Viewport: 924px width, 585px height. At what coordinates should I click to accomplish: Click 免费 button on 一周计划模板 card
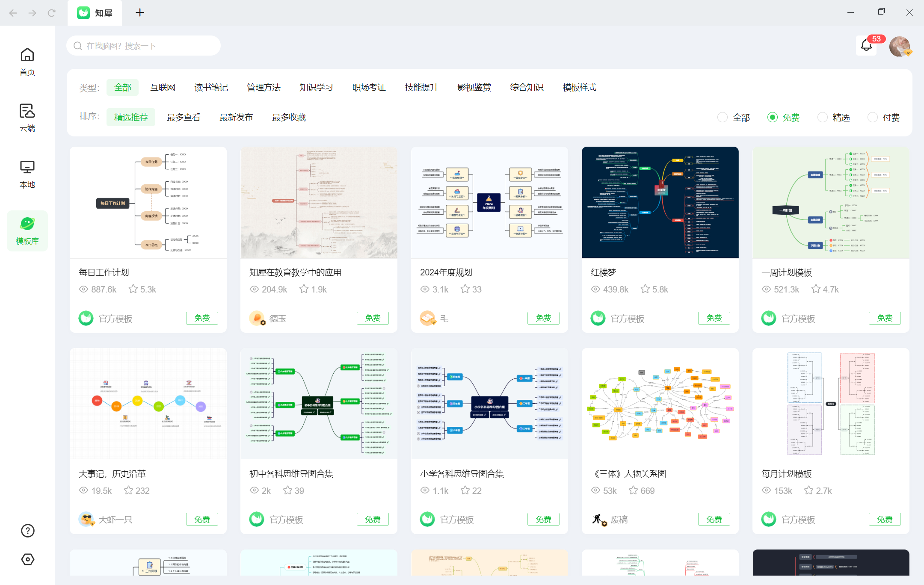click(885, 318)
